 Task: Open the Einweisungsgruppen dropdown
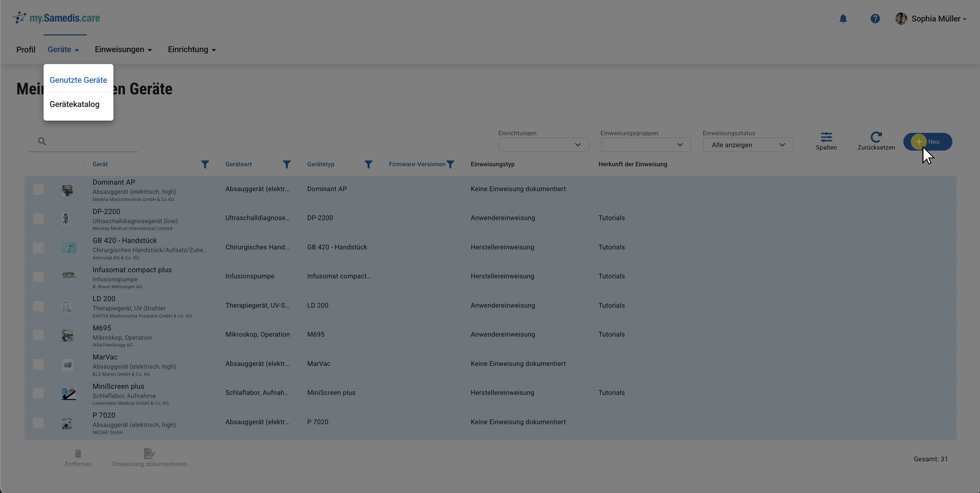click(645, 145)
